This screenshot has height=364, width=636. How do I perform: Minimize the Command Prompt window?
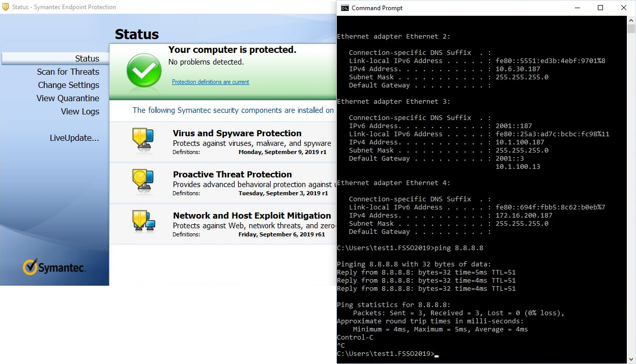(x=577, y=8)
